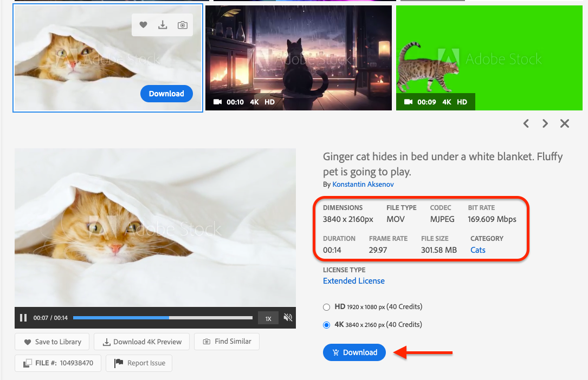The image size is (588, 380).
Task: Click Download 4K Preview button
Action: point(142,342)
